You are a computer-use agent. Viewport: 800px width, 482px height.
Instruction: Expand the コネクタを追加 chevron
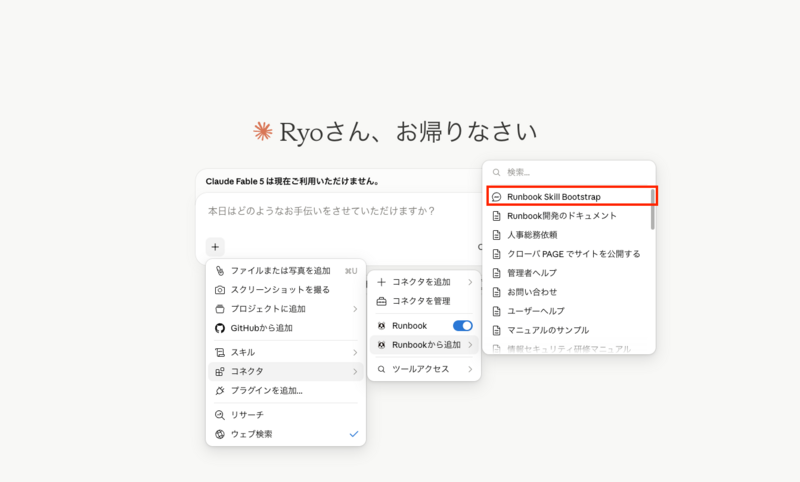(x=470, y=282)
